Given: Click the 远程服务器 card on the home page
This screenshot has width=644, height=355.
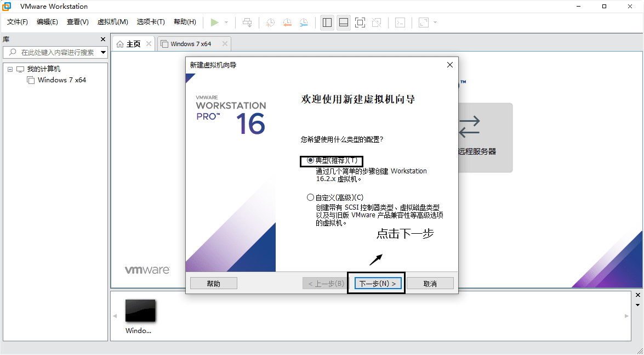Looking at the screenshot, I should point(486,137).
